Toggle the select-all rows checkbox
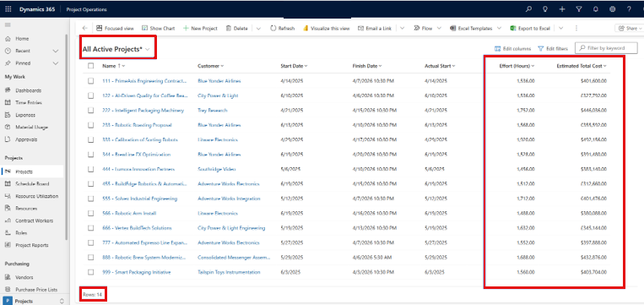644x305 pixels. click(x=91, y=66)
